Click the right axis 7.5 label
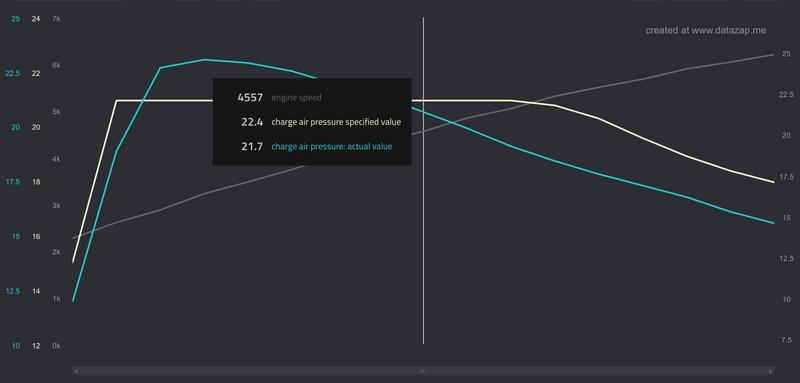 786,340
